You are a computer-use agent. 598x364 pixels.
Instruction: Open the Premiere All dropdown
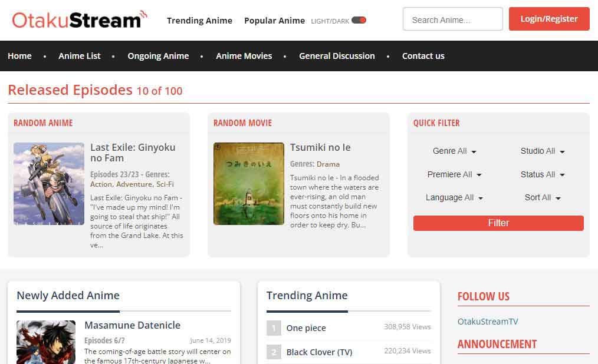tap(454, 175)
